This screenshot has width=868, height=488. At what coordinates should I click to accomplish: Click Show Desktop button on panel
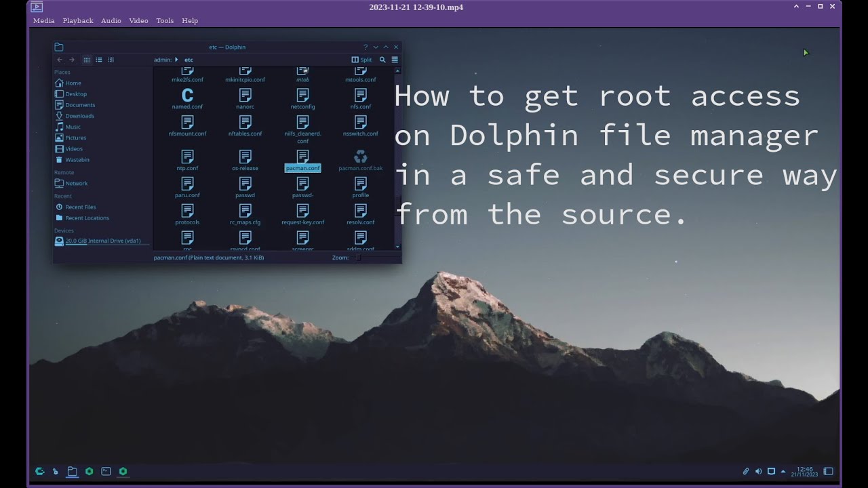coord(828,471)
